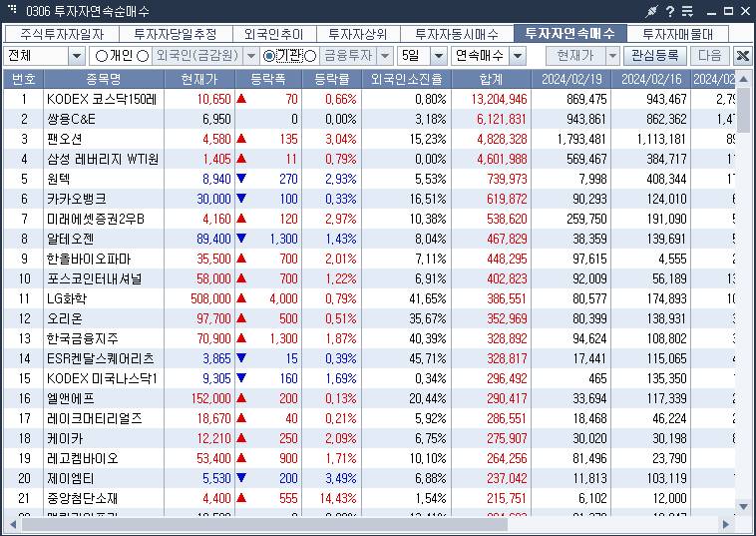756x536 pixels.
Task: Click the Excel export icon button
Action: coord(743,56)
